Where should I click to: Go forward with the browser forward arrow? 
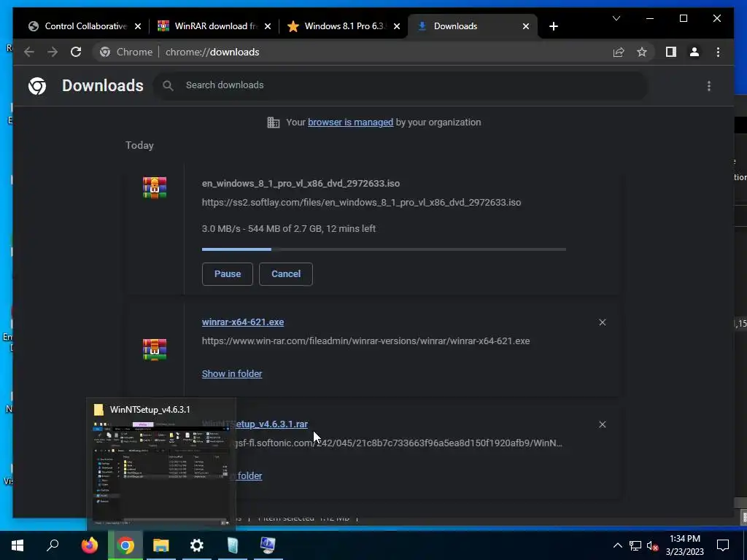(53, 52)
